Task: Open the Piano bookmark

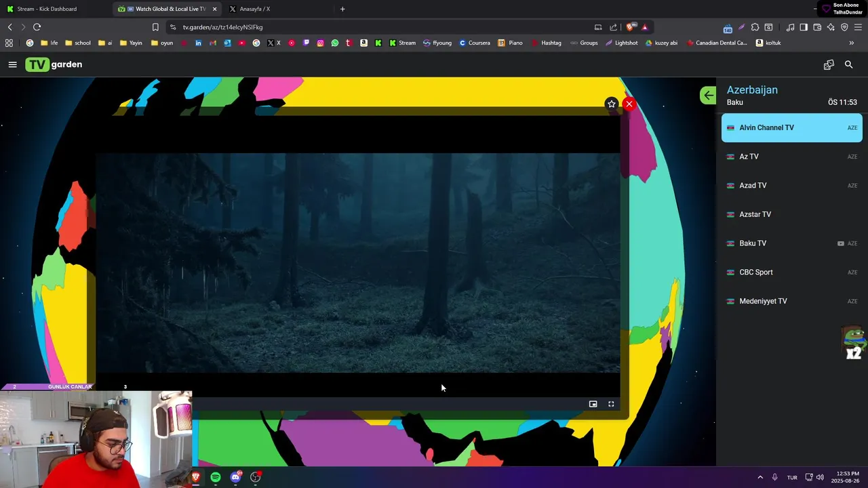Action: (x=511, y=43)
